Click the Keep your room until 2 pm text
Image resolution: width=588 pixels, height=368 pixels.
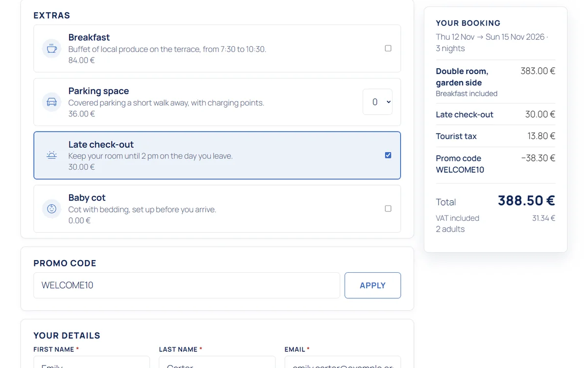pyautogui.click(x=150, y=156)
